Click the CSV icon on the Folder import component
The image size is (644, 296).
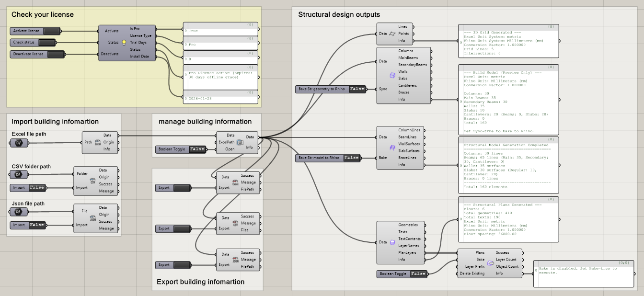[x=93, y=181]
